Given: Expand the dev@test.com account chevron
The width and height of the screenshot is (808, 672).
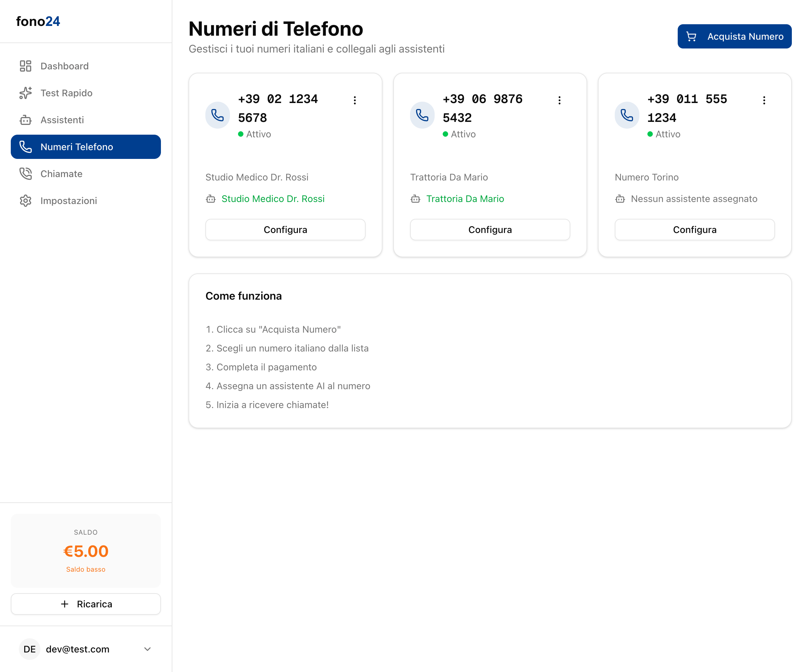Looking at the screenshot, I should 147,649.
